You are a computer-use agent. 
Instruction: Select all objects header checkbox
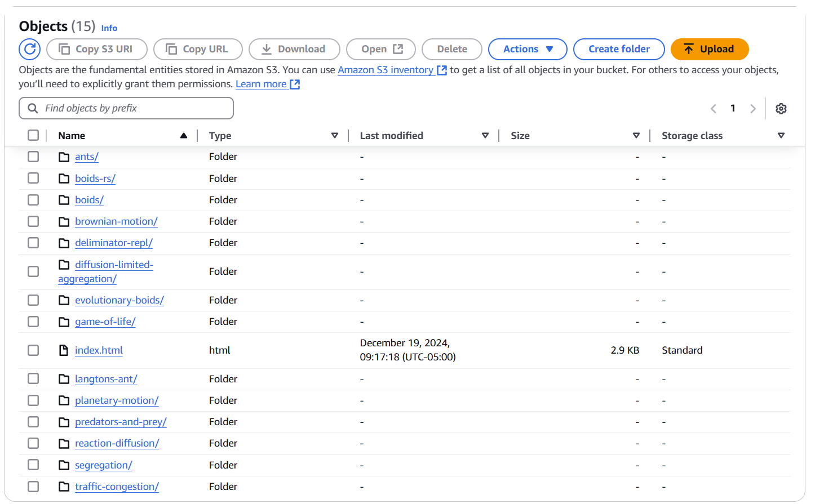pos(33,135)
